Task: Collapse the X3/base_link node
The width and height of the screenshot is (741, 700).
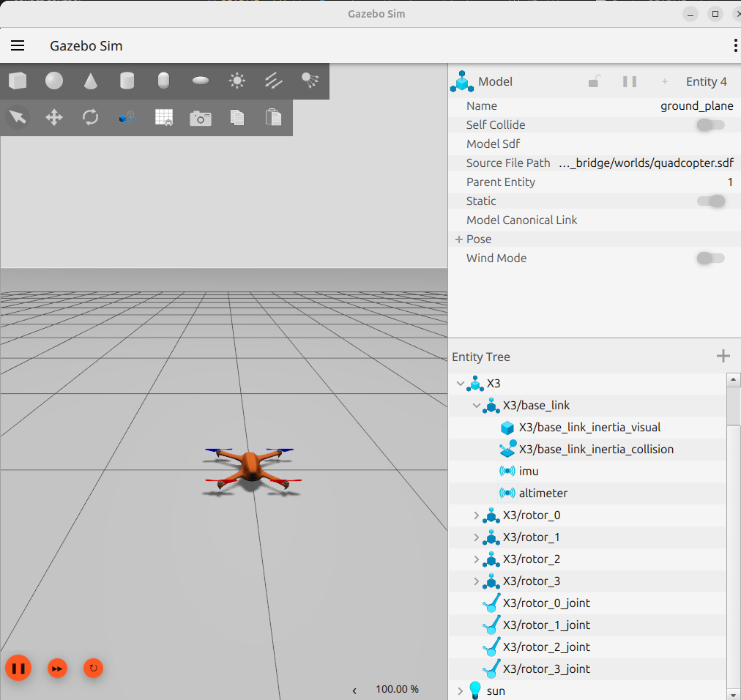Action: click(x=477, y=406)
